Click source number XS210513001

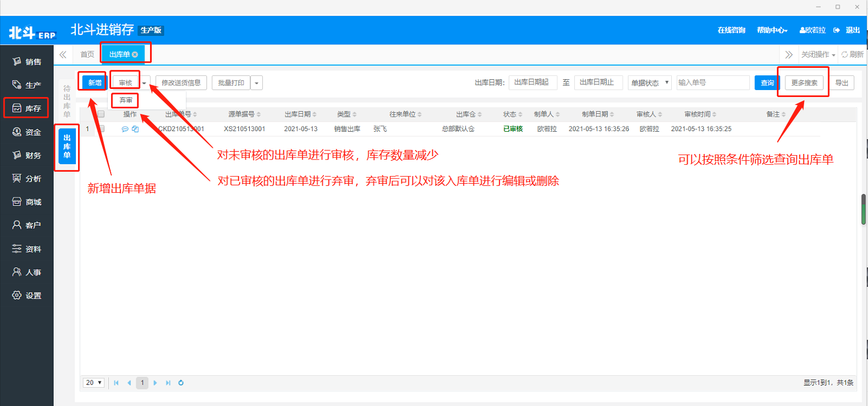click(244, 129)
